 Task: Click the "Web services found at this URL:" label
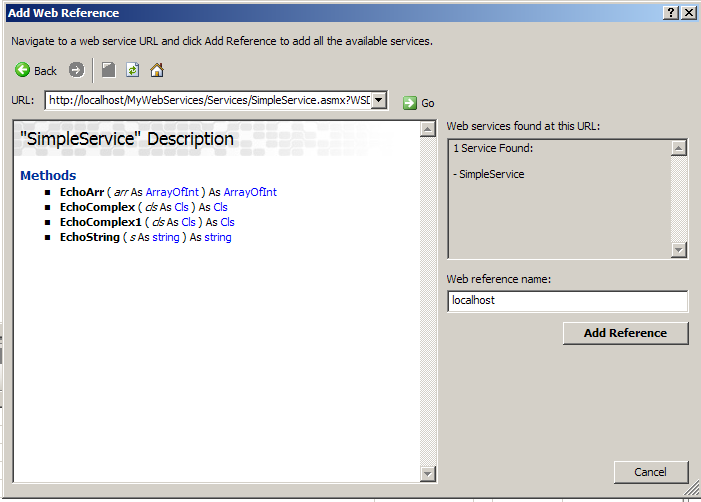[523, 126]
